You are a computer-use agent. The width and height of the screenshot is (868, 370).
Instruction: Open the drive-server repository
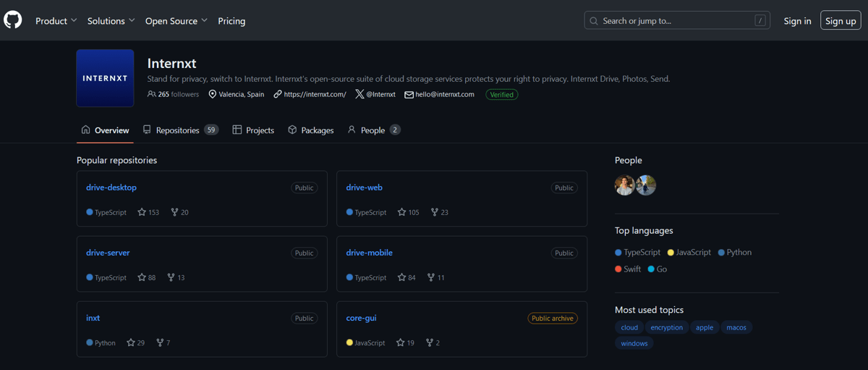tap(108, 253)
